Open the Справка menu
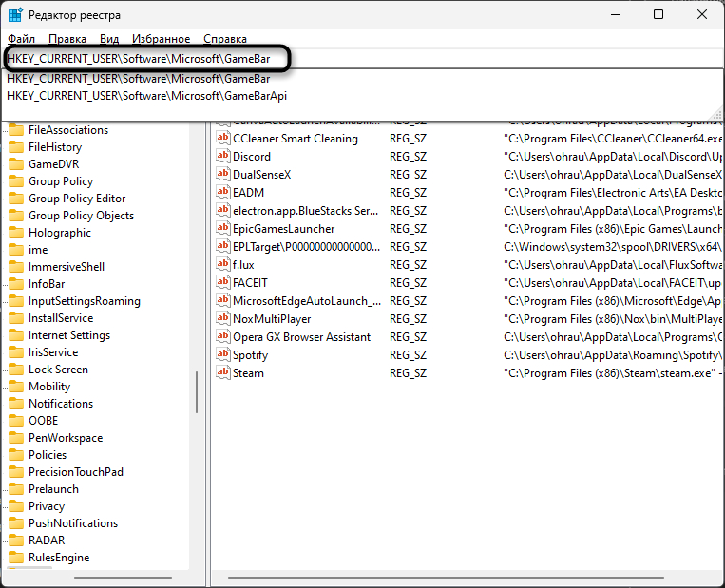This screenshot has height=588, width=725. (x=225, y=39)
